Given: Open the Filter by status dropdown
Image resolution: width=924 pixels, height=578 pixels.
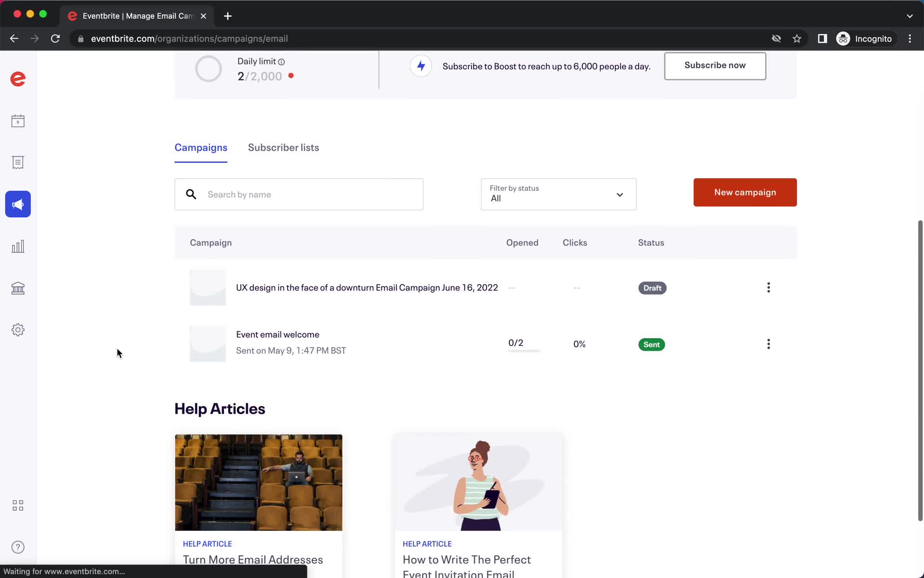Looking at the screenshot, I should click(x=558, y=194).
